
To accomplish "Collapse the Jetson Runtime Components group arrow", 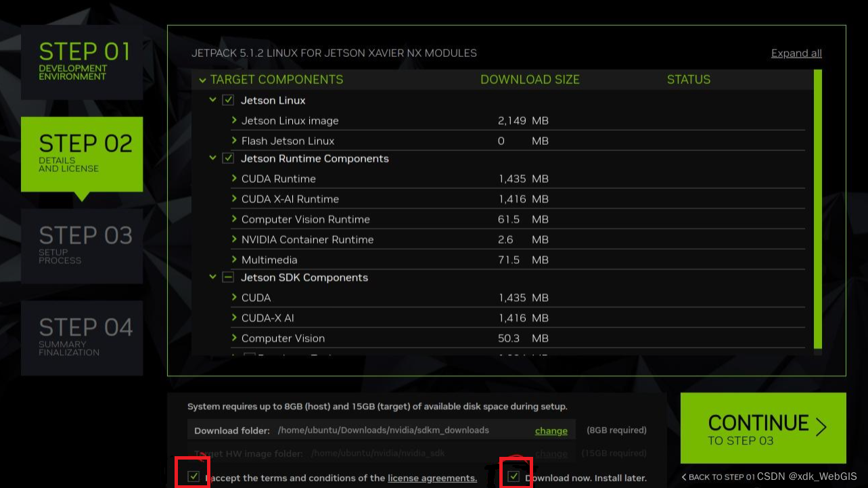I will [x=212, y=158].
